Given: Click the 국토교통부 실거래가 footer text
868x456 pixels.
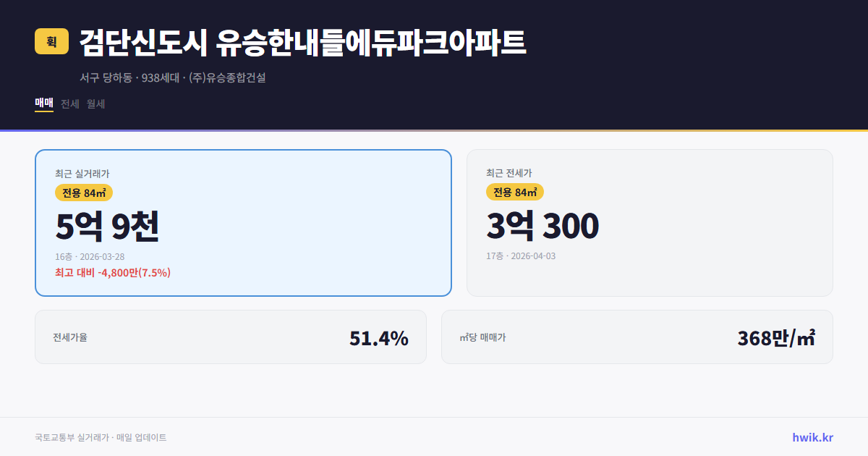Looking at the screenshot, I should 99,437.
